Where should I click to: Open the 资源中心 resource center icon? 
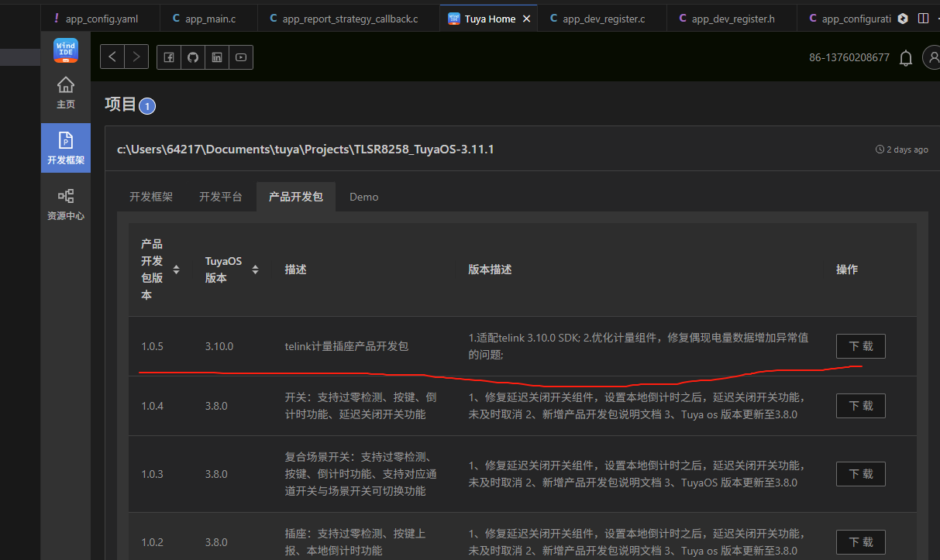click(x=66, y=204)
